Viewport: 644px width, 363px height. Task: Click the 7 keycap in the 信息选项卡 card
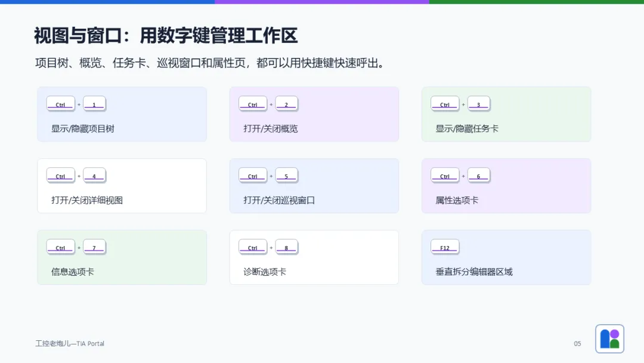94,247
